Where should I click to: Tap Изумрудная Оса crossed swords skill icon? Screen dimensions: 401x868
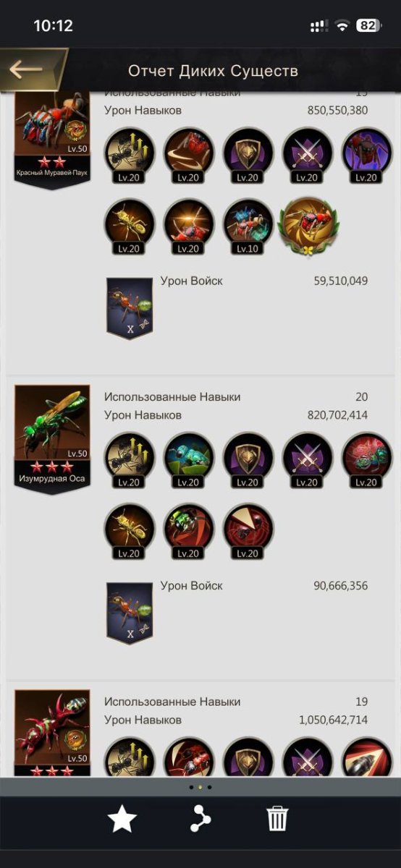pyautogui.click(x=308, y=460)
